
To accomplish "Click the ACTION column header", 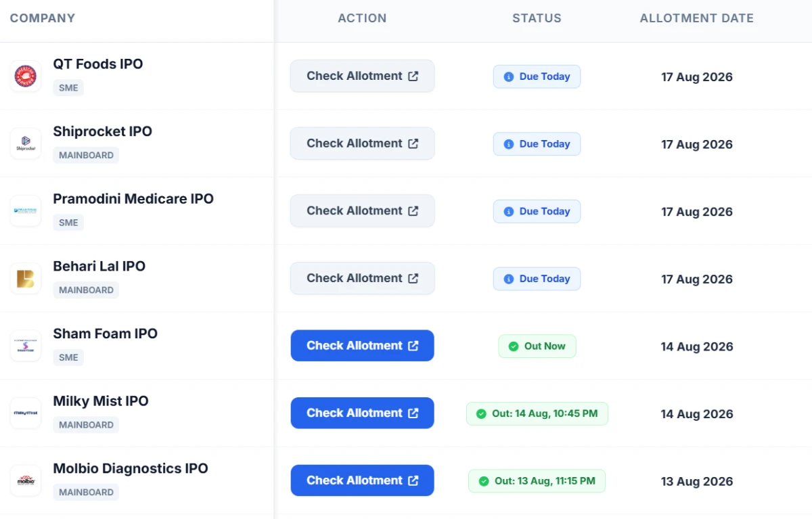I will pyautogui.click(x=362, y=18).
